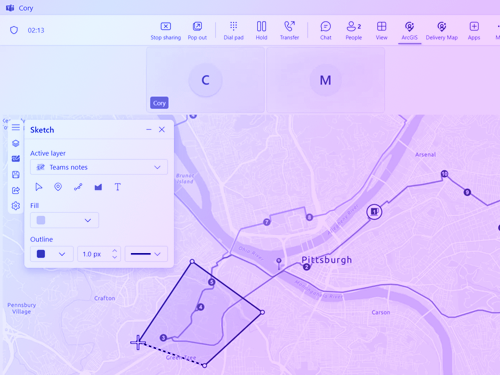Open the Chat panel
This screenshot has height=375, width=500.
click(326, 30)
